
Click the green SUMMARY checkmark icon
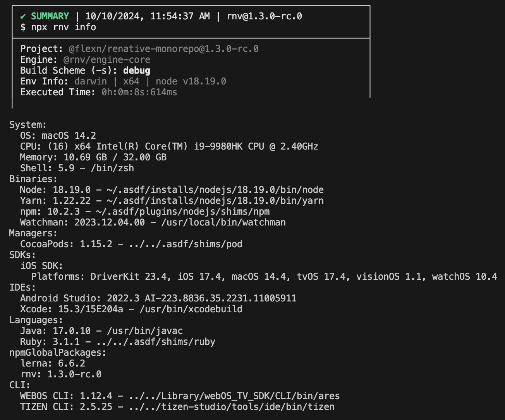point(23,16)
